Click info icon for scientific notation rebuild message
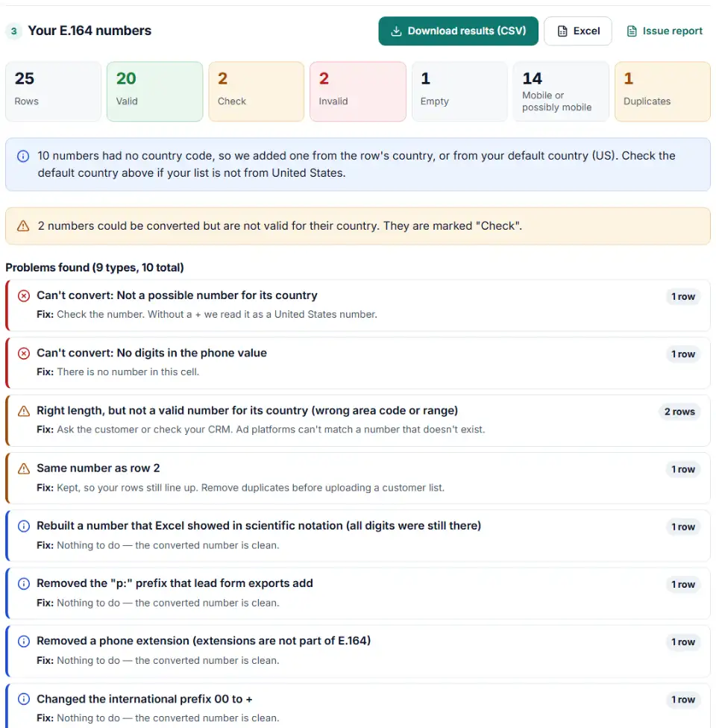The height and width of the screenshot is (728, 716). click(x=24, y=526)
